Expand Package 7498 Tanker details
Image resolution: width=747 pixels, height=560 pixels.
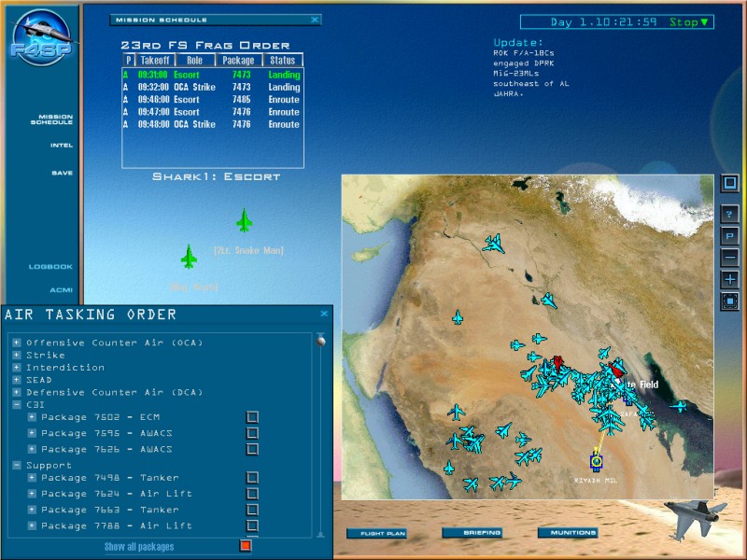[x=32, y=478]
